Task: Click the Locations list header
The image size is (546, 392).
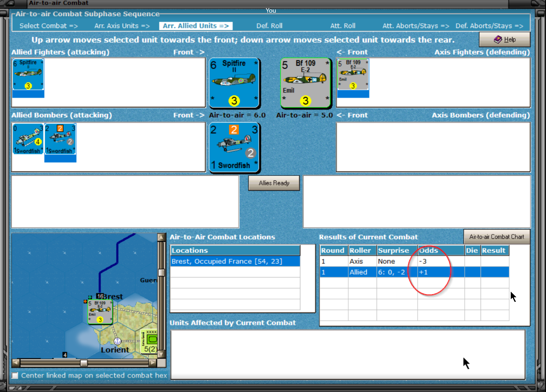Action: point(235,250)
